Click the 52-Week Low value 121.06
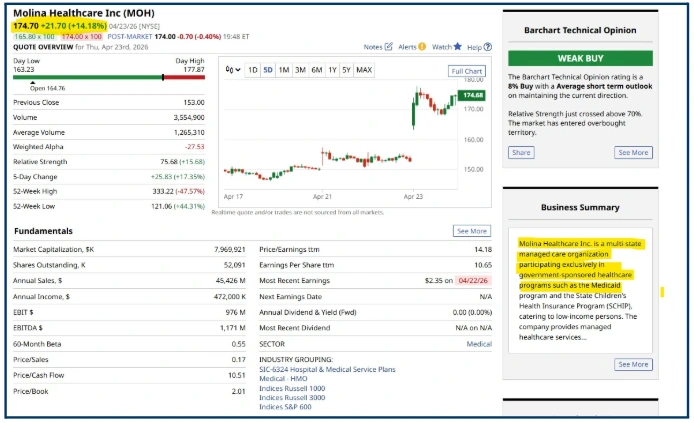 (x=162, y=207)
